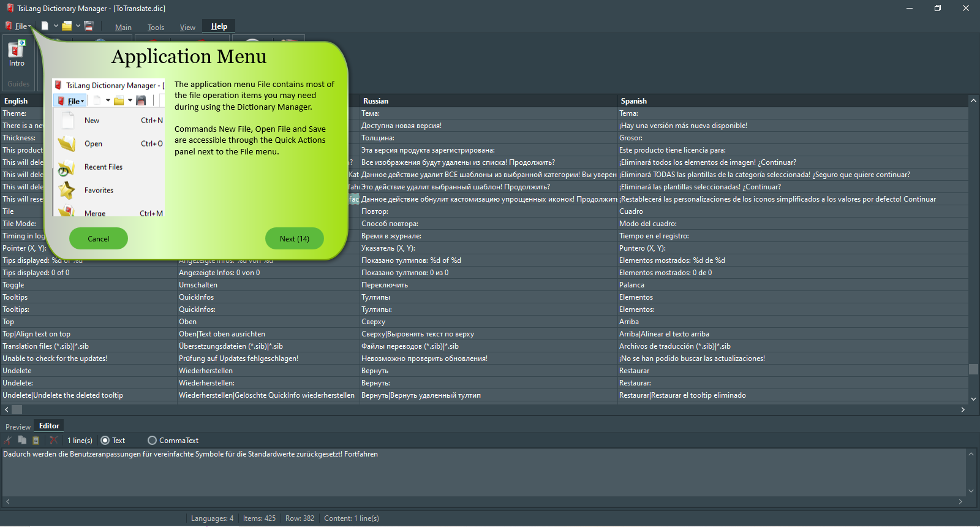
Task: Select 'Tooltips:' English cell with colon
Action: pos(89,309)
